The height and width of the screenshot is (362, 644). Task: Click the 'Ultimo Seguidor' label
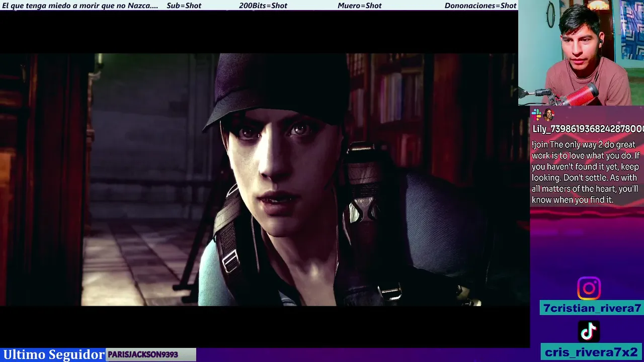tap(54, 354)
